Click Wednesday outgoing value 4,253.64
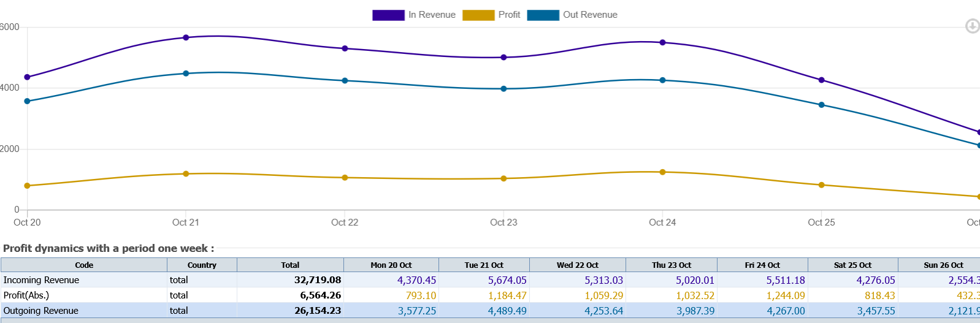 click(x=603, y=311)
